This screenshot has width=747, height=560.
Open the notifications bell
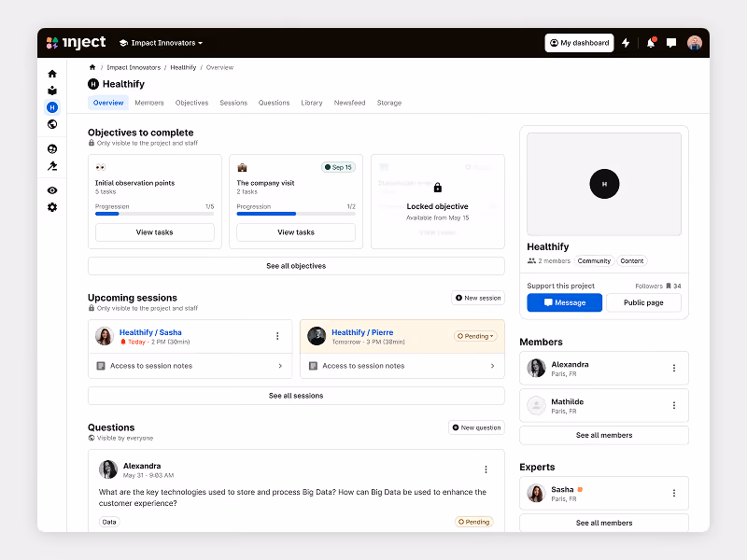pos(651,43)
